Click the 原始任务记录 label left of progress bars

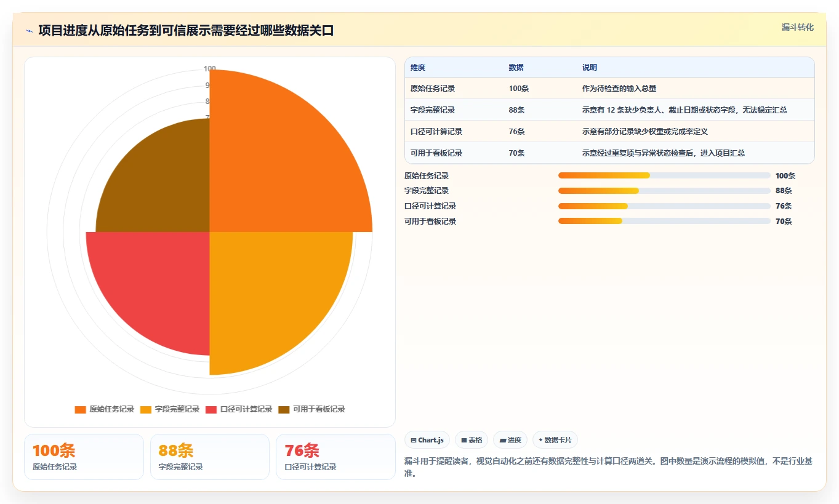pos(427,176)
